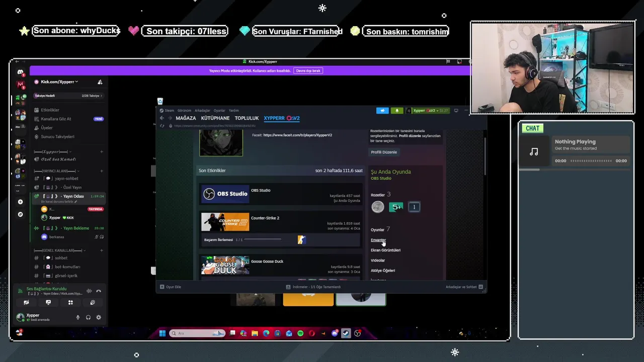
Task: Switch to the KÜTÜPHANE tab in Steam
Action: click(x=215, y=118)
